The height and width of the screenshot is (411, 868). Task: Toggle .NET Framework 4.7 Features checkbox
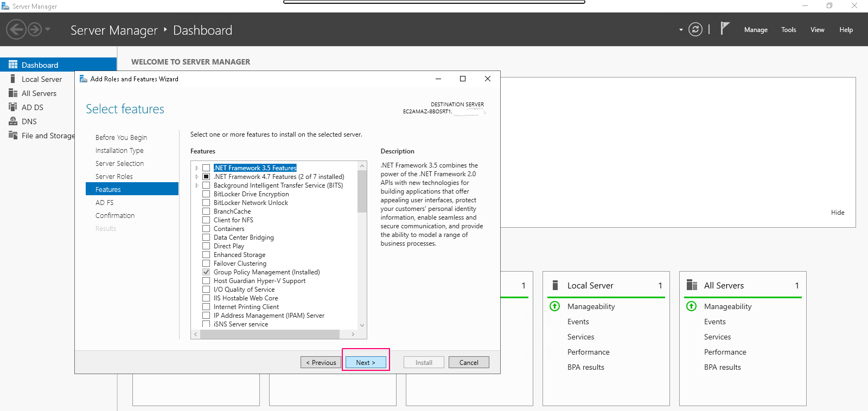click(x=206, y=177)
